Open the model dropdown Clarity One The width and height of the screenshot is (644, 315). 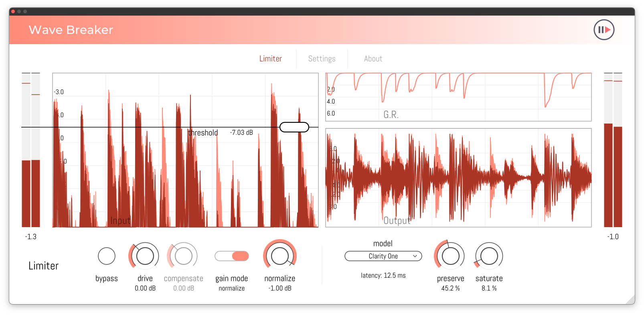coord(383,256)
